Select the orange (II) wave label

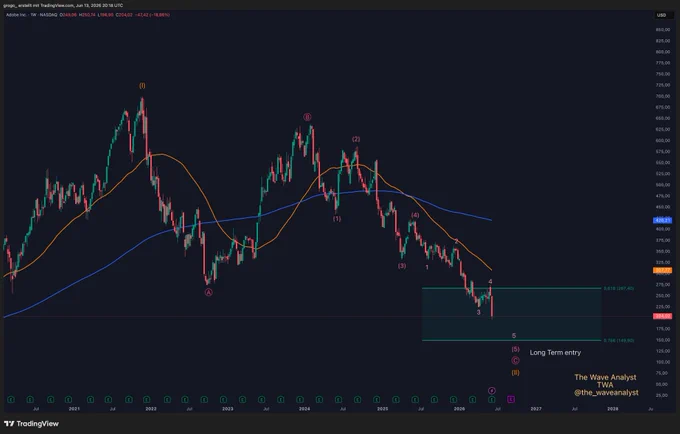515,372
